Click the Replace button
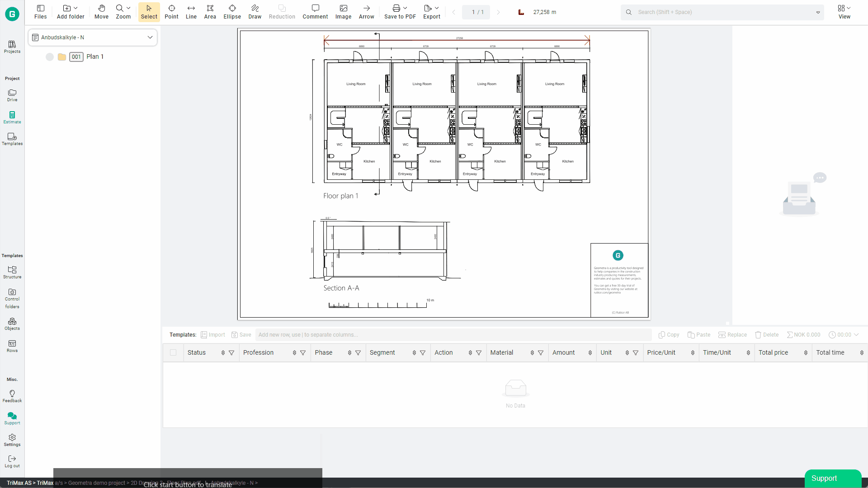The image size is (868, 488). point(732,335)
